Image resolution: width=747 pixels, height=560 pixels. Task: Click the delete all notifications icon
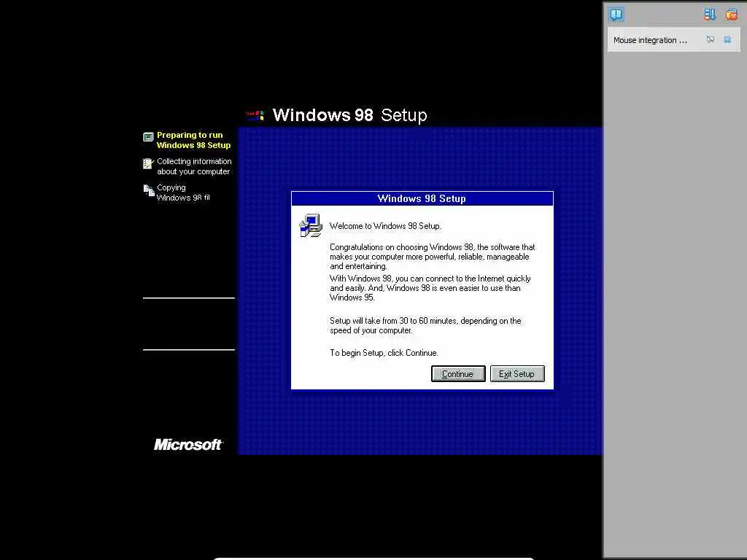point(731,15)
